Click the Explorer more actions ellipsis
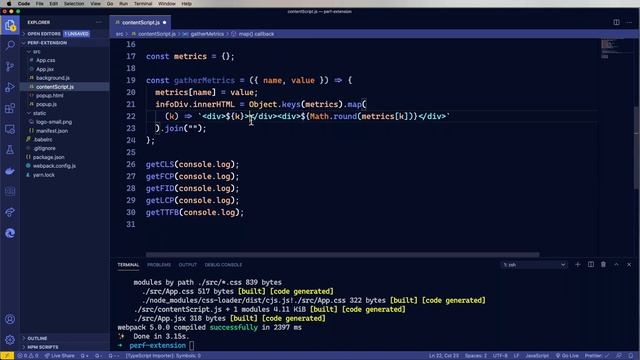 coord(99,22)
